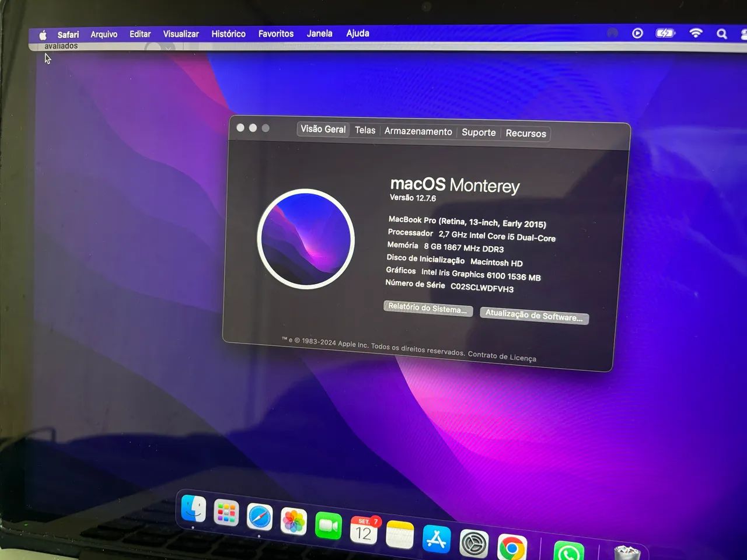Viewport: 747px width, 560px height.
Task: Open the Calendar app in the Dock
Action: [364, 530]
